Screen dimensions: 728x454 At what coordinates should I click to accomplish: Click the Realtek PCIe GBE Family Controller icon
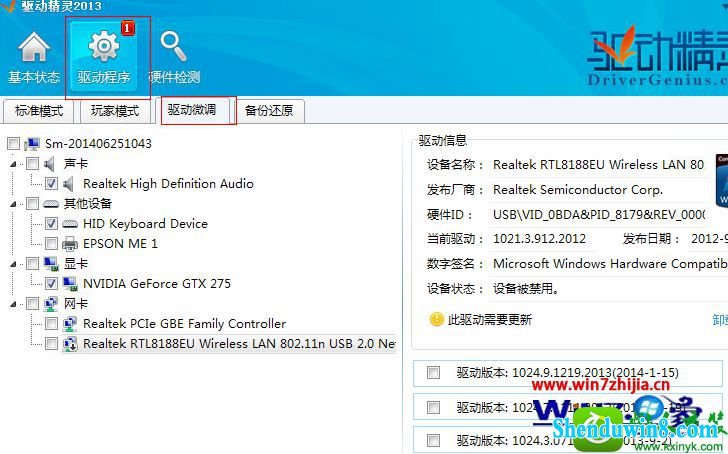[70, 324]
